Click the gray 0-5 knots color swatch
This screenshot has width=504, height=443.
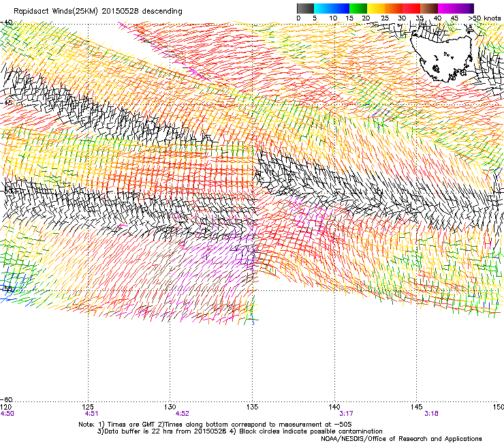click(x=305, y=8)
